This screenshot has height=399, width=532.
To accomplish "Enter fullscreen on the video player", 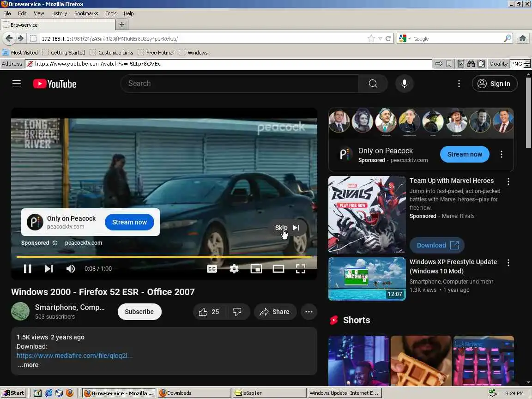I will 301,269.
